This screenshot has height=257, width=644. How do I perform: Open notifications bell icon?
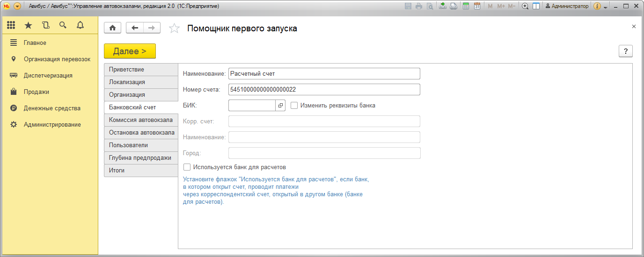pos(80,25)
